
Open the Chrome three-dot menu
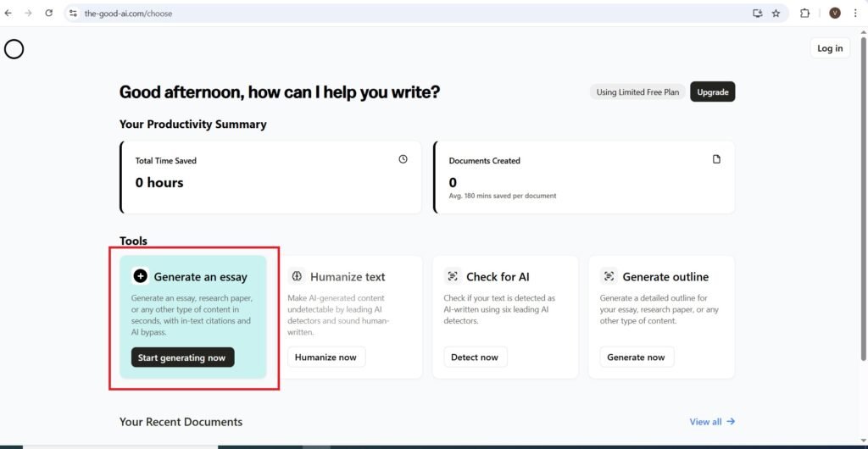click(855, 14)
